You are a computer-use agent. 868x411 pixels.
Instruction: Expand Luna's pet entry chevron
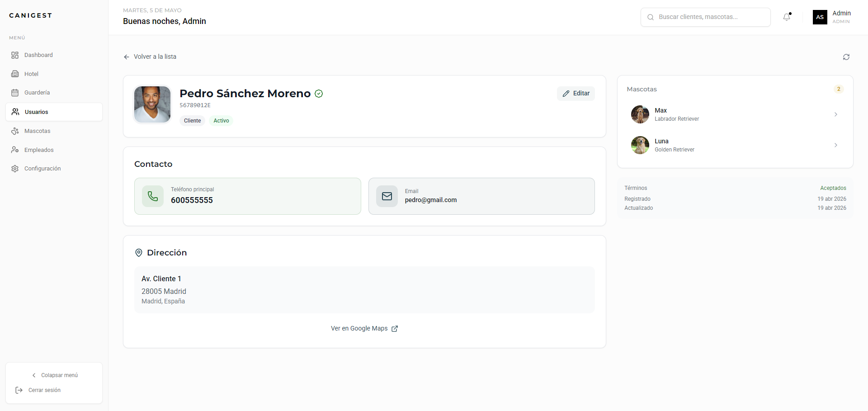click(836, 145)
